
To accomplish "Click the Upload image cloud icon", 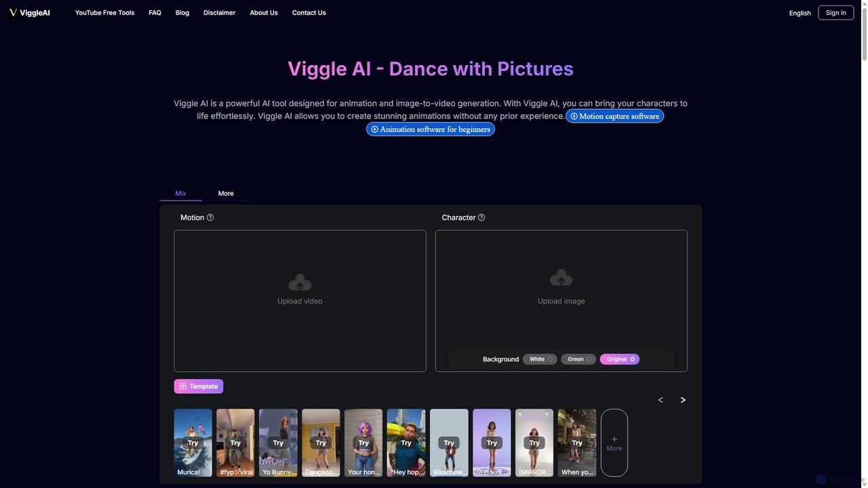I will point(561,278).
